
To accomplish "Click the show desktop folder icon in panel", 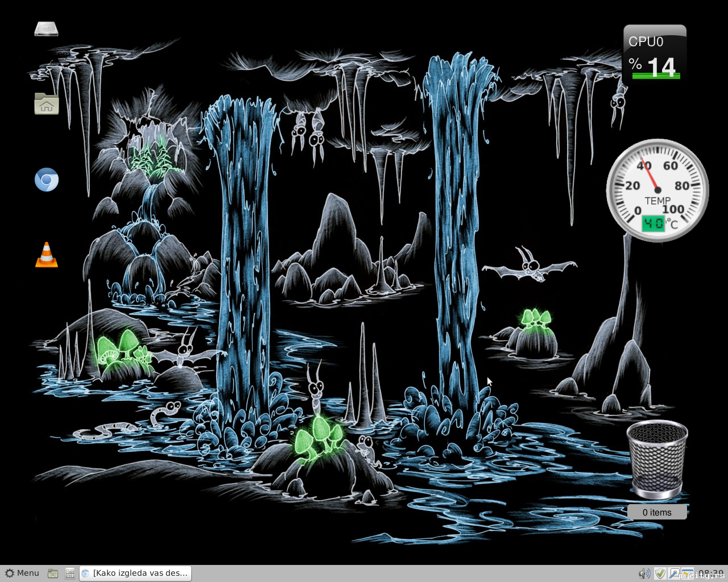I will 53,573.
